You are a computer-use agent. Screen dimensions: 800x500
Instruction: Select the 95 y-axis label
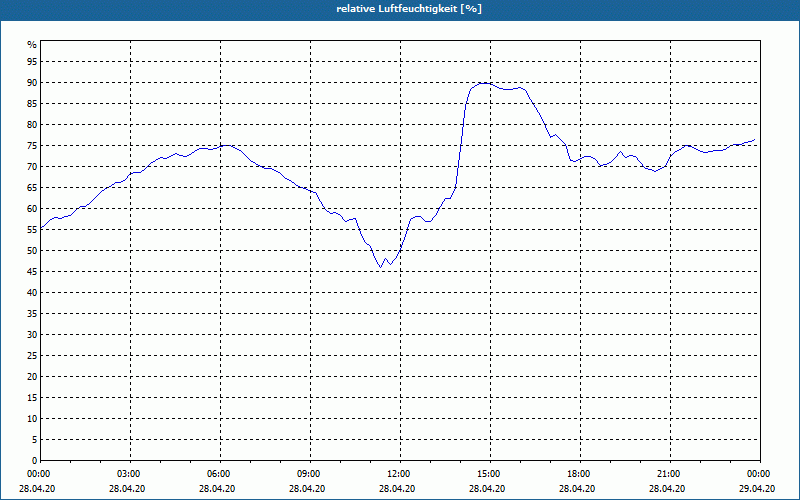32,62
